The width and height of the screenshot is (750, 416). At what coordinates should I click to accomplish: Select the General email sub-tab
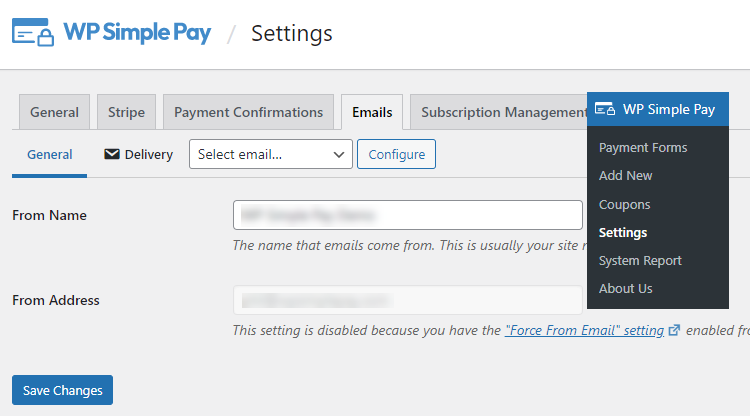(x=50, y=154)
